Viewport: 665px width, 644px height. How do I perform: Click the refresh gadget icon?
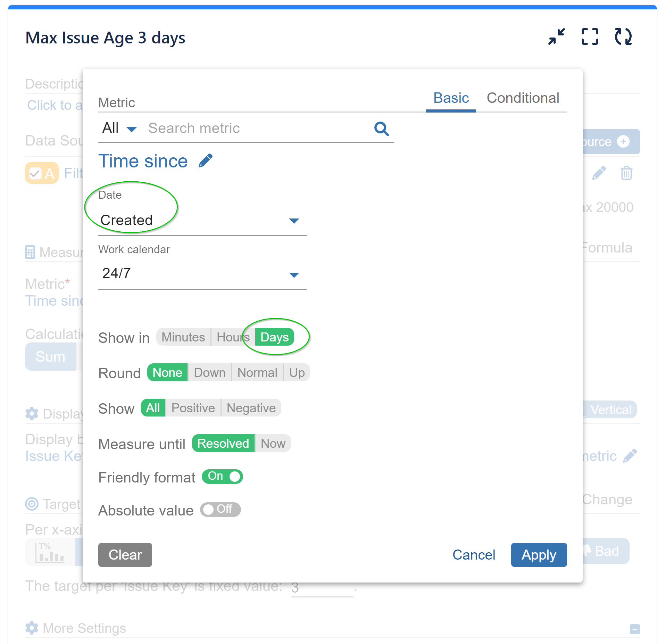(x=623, y=37)
